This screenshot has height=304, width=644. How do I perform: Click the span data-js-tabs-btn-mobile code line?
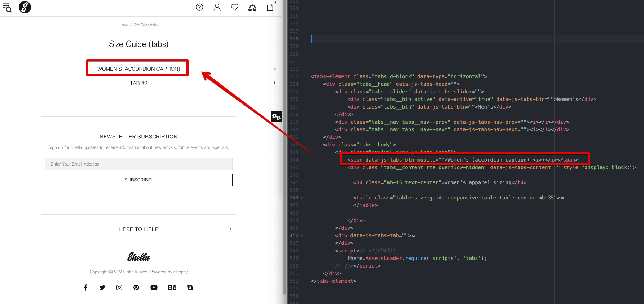click(463, 160)
